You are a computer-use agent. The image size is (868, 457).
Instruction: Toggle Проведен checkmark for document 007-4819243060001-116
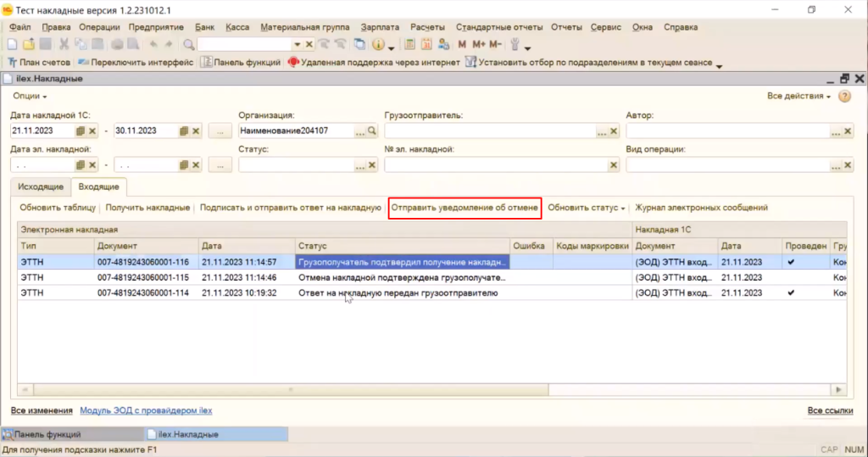(790, 262)
